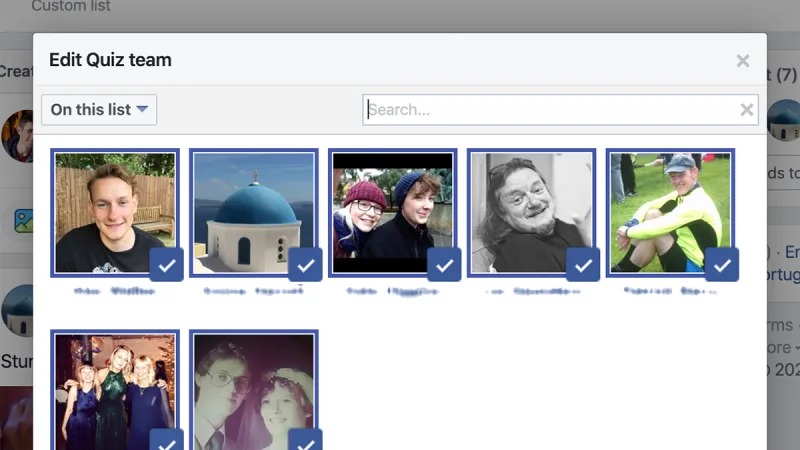Click the Custom list text in background
Viewport: 800px width, 450px height.
tap(71, 6)
